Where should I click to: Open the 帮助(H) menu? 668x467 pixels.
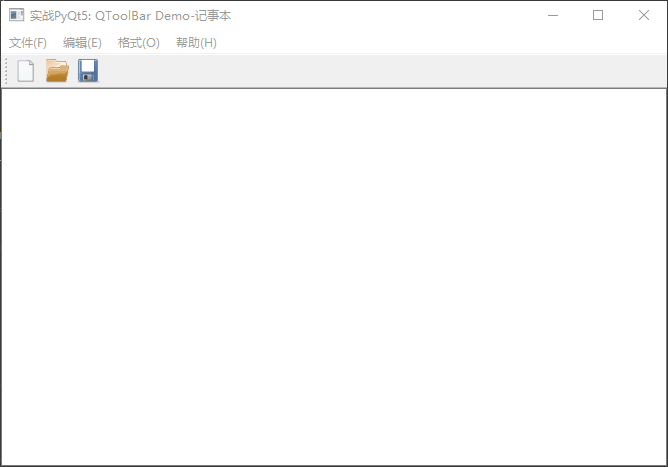coord(196,43)
